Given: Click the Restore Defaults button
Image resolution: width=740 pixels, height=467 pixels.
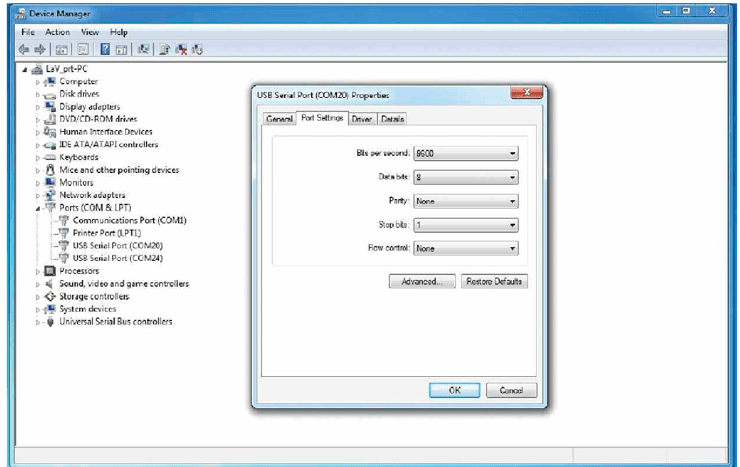Looking at the screenshot, I should point(494,282).
